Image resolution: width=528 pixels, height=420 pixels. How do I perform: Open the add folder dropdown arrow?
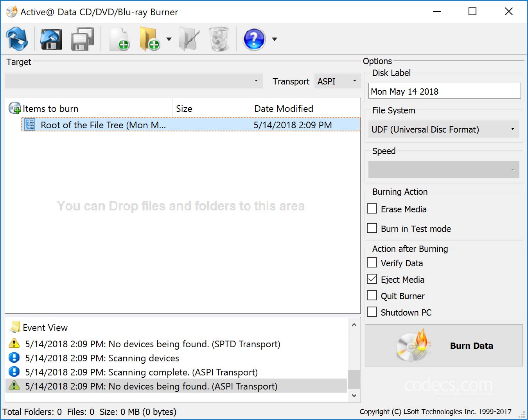[x=169, y=39]
